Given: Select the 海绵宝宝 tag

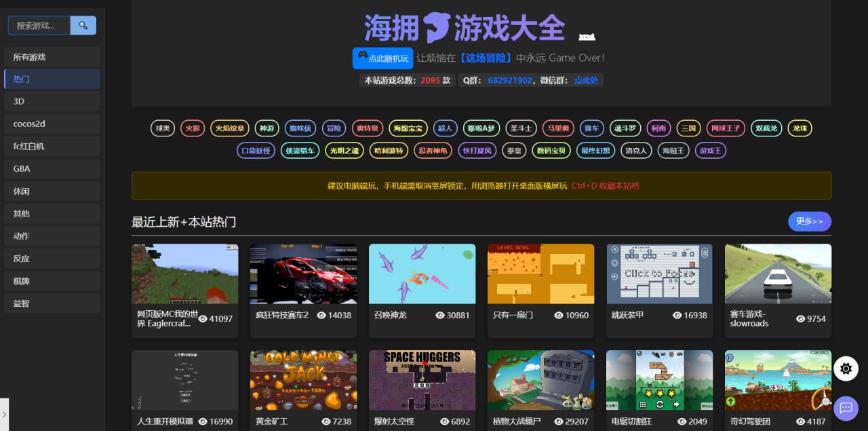Looking at the screenshot, I should [x=408, y=128].
